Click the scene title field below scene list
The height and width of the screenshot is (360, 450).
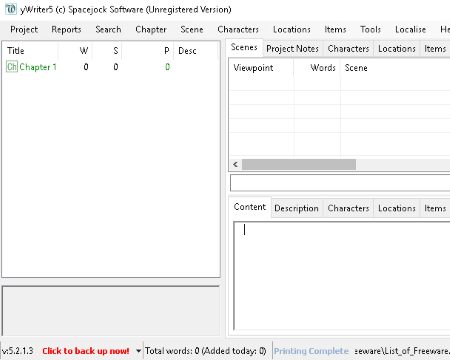click(340, 183)
